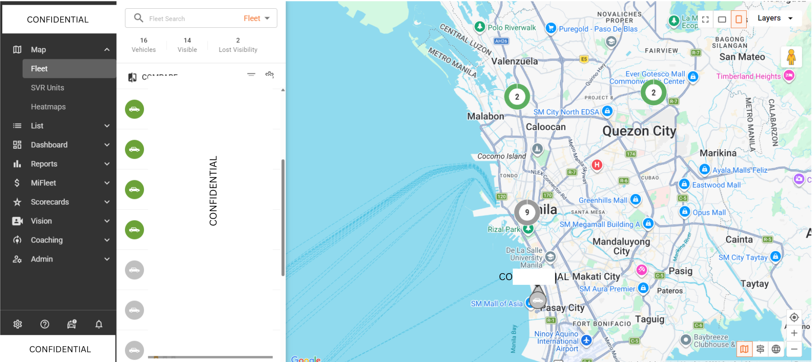The image size is (812, 362).
Task: Expand the Vision menu chevron
Action: pyautogui.click(x=107, y=221)
